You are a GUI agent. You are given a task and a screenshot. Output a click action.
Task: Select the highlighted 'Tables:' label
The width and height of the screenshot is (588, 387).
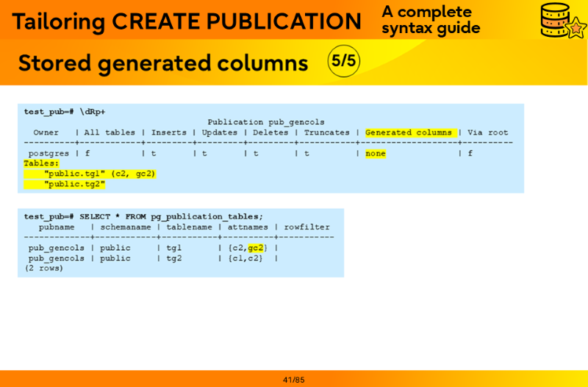pos(41,163)
